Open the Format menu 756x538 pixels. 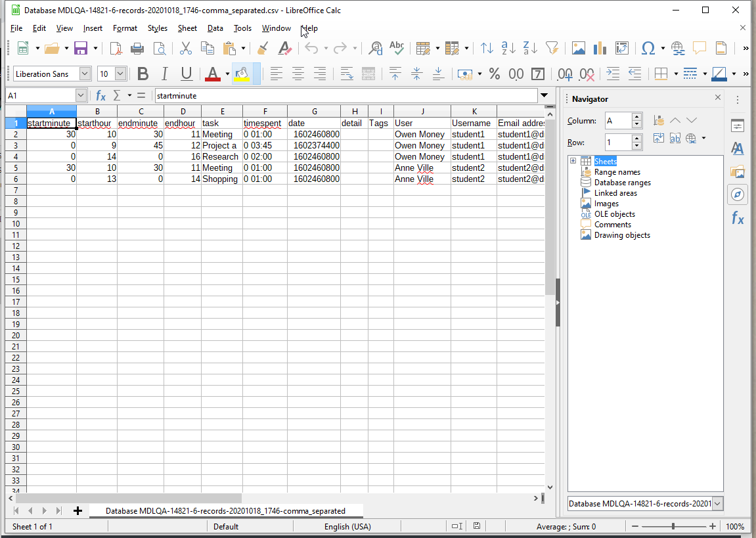[125, 28]
